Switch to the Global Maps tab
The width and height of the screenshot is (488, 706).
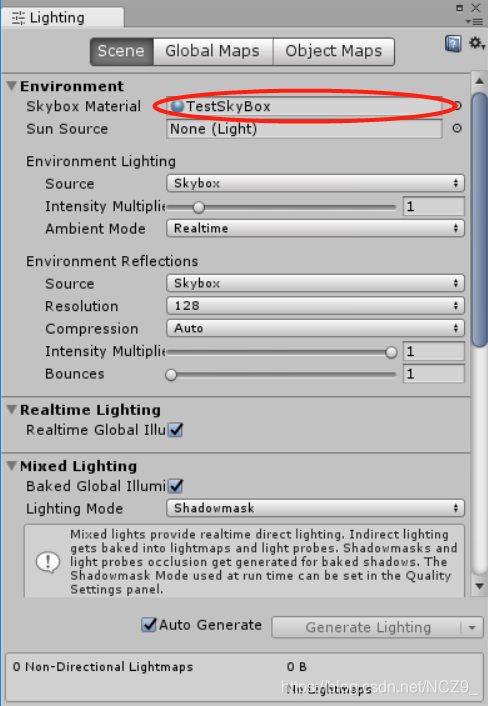click(x=212, y=51)
